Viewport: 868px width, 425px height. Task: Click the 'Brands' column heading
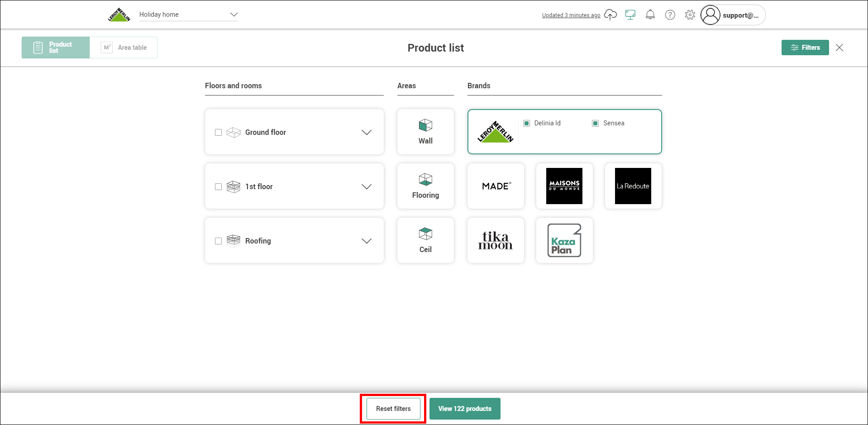point(479,86)
